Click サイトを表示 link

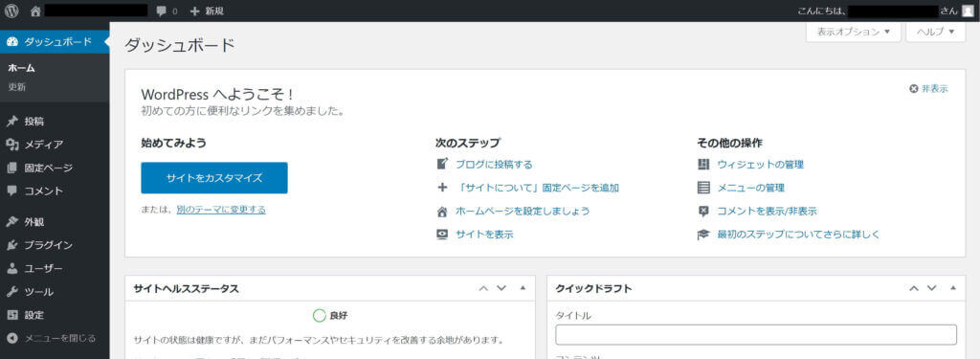[x=484, y=235]
